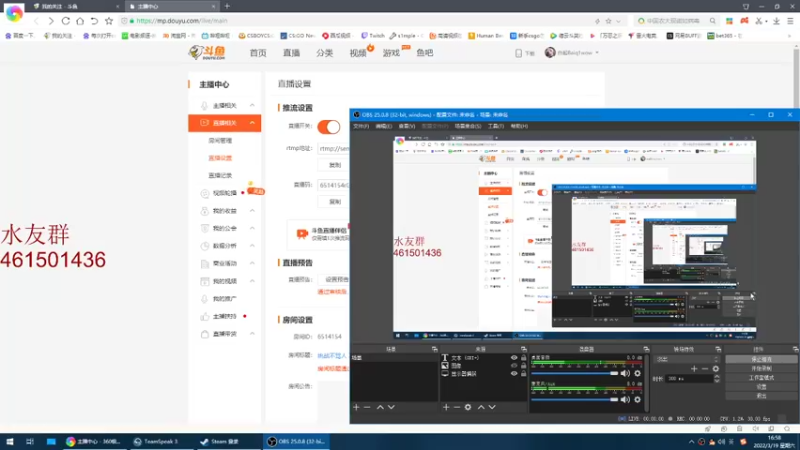Expand the 我的视频 sidebar section
The width and height of the screenshot is (800, 450).
[252, 281]
